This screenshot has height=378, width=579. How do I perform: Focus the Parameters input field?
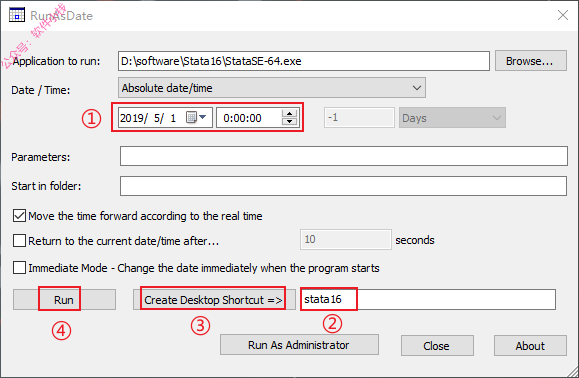point(344,156)
